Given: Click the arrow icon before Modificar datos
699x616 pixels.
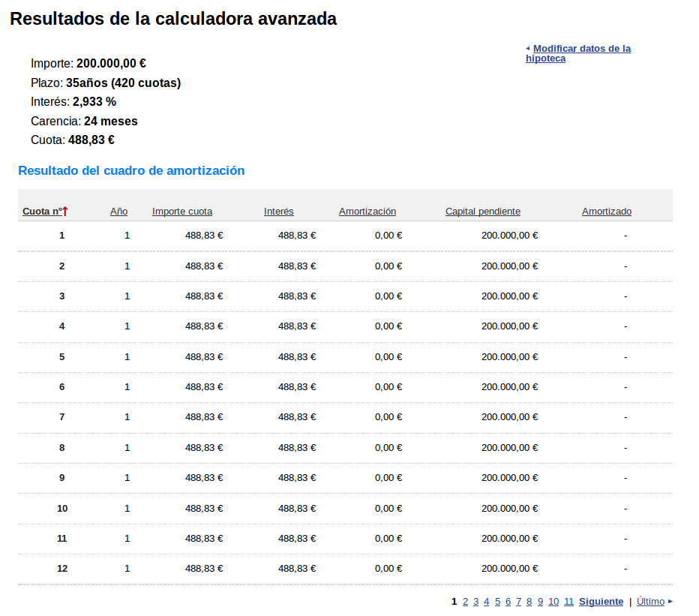Looking at the screenshot, I should pos(528,49).
